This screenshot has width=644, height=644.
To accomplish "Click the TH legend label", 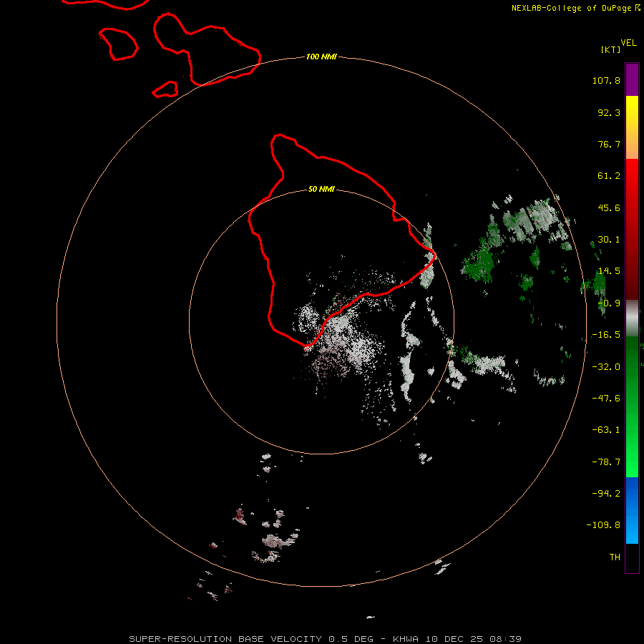I will click(615, 557).
